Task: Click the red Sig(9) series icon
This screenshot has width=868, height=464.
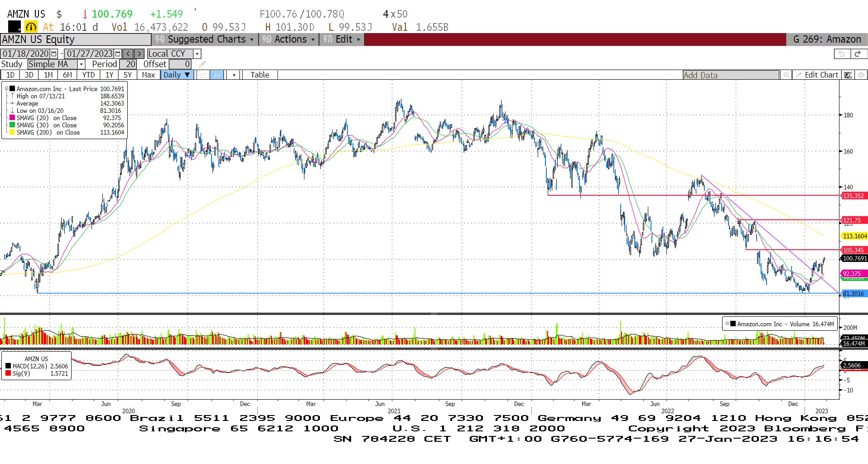Action: coord(8,373)
